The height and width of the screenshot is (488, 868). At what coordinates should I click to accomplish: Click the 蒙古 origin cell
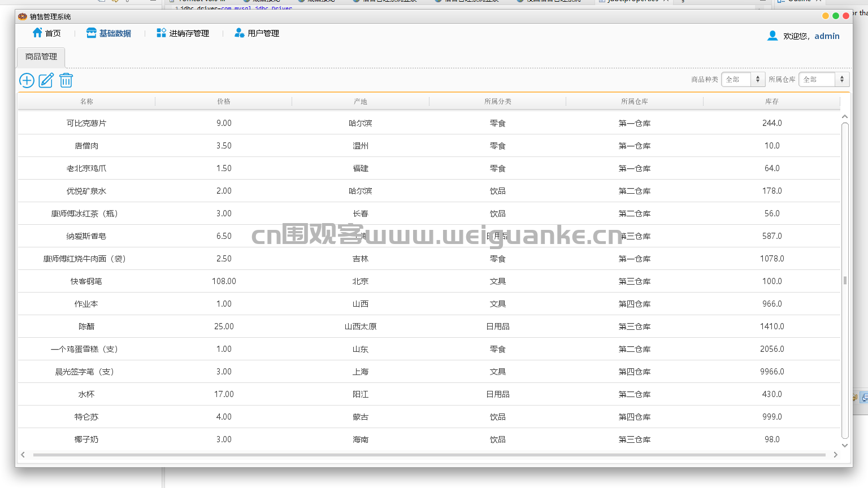pos(361,417)
